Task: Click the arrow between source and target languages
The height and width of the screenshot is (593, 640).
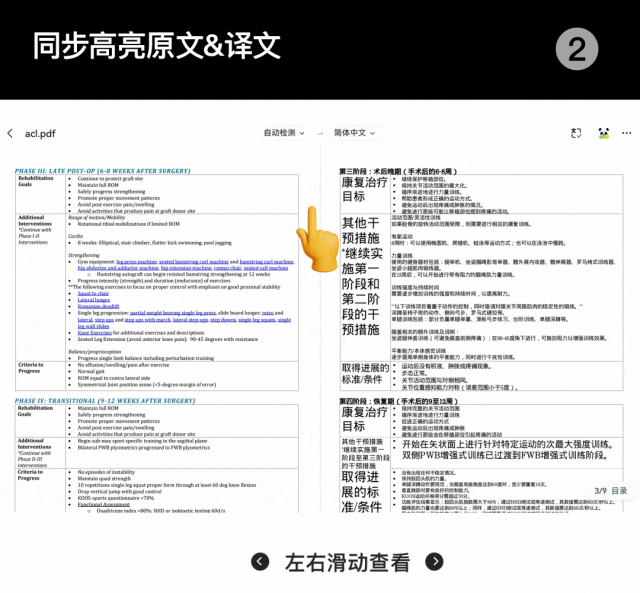Action: coord(320,133)
